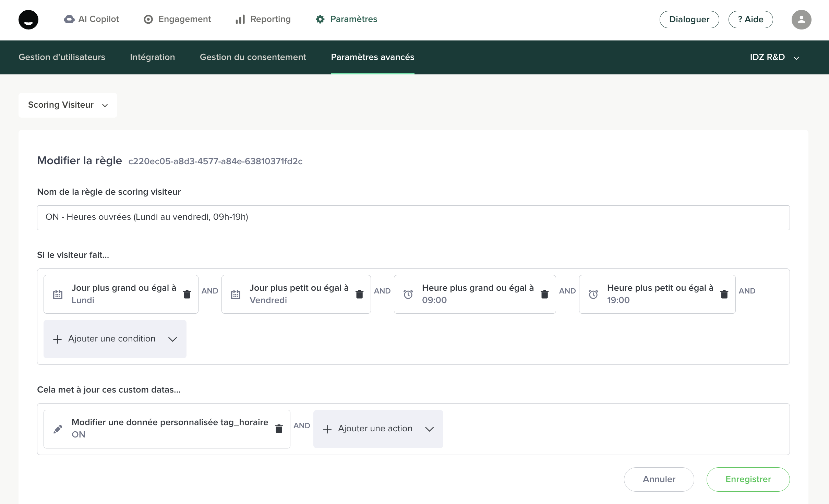Image resolution: width=829 pixels, height=504 pixels.
Task: Click the iAdvize smiley logo
Action: pos(28,20)
